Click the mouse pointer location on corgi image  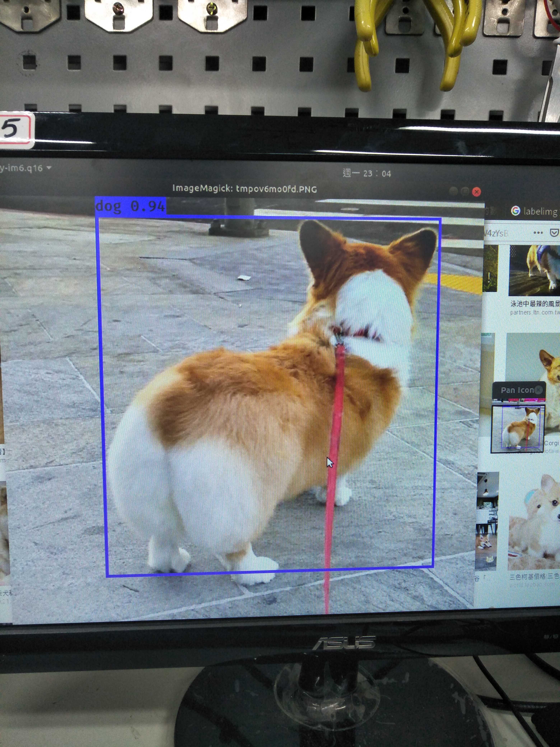(330, 462)
